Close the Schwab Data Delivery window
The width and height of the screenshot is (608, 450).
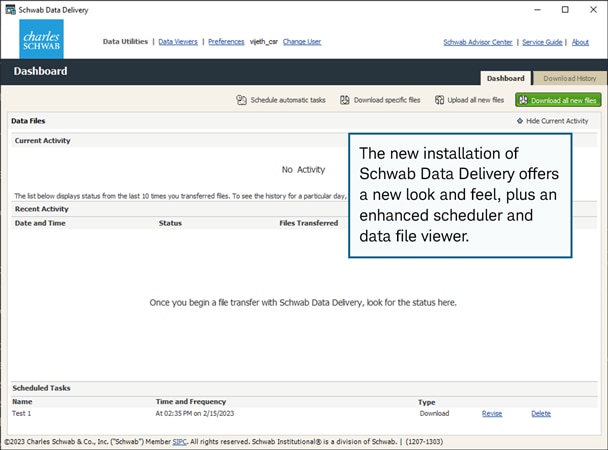(x=593, y=10)
